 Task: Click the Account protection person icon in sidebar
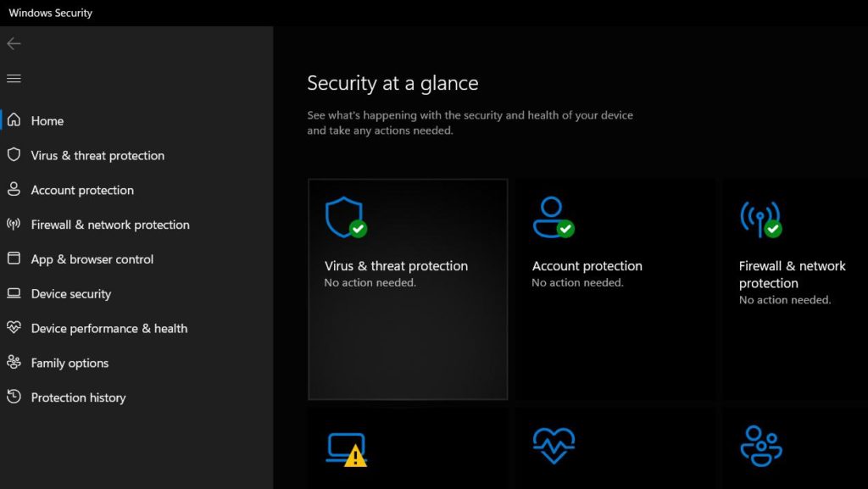(x=14, y=190)
